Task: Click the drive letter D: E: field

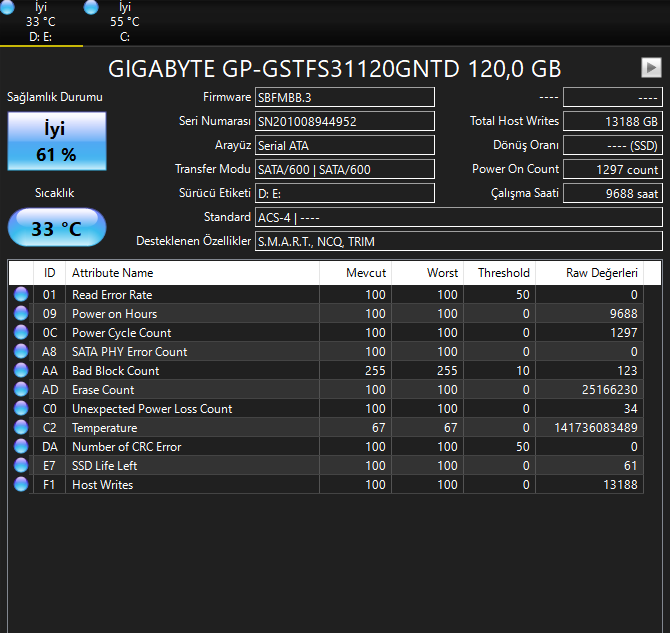Action: (x=345, y=193)
